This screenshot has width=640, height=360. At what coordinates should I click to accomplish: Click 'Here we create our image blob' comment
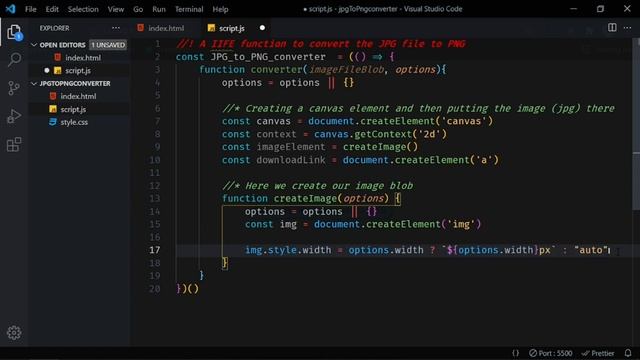329,186
